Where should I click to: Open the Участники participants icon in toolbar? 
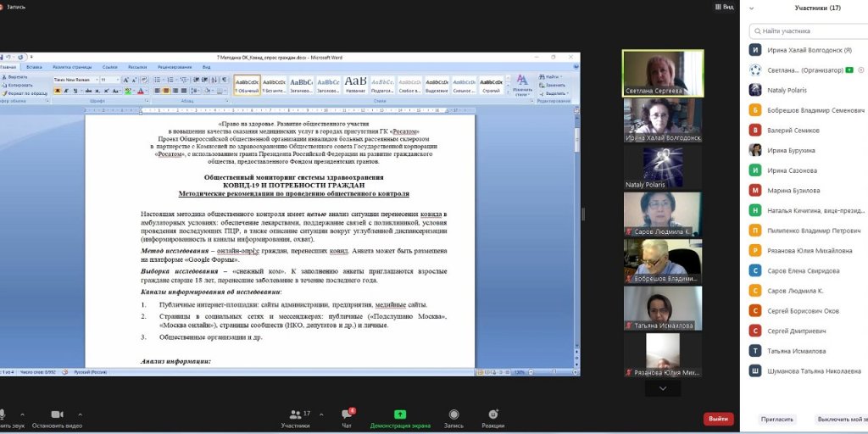tap(296, 415)
